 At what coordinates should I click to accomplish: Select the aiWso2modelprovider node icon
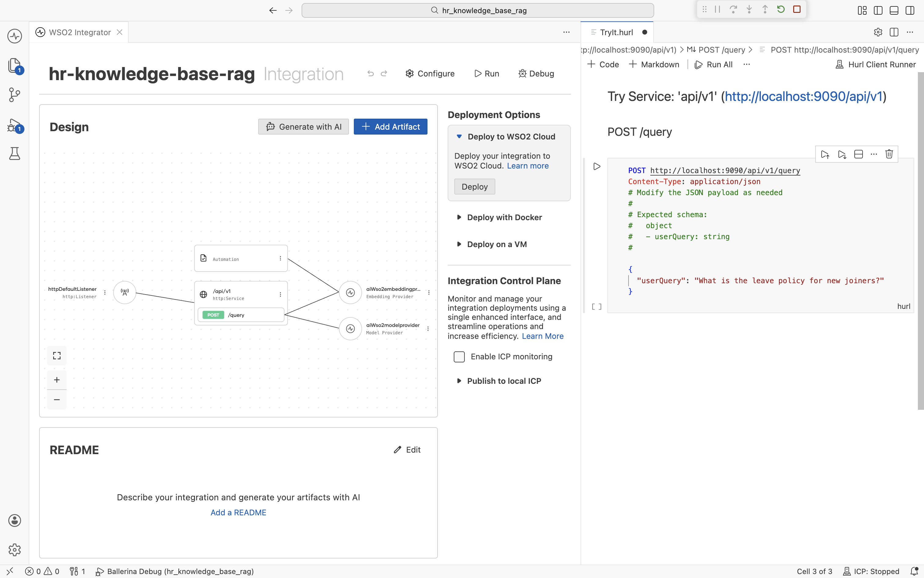(x=350, y=329)
